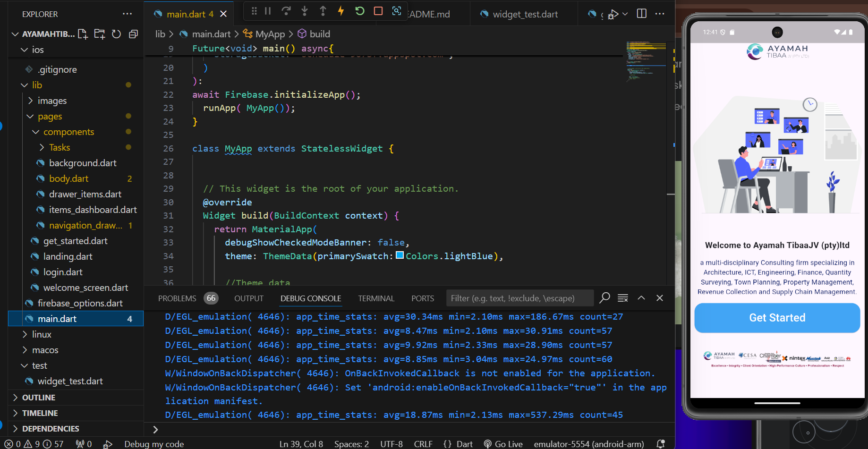868x449 pixels.
Task: Click the New File icon in Explorer
Action: click(x=83, y=34)
